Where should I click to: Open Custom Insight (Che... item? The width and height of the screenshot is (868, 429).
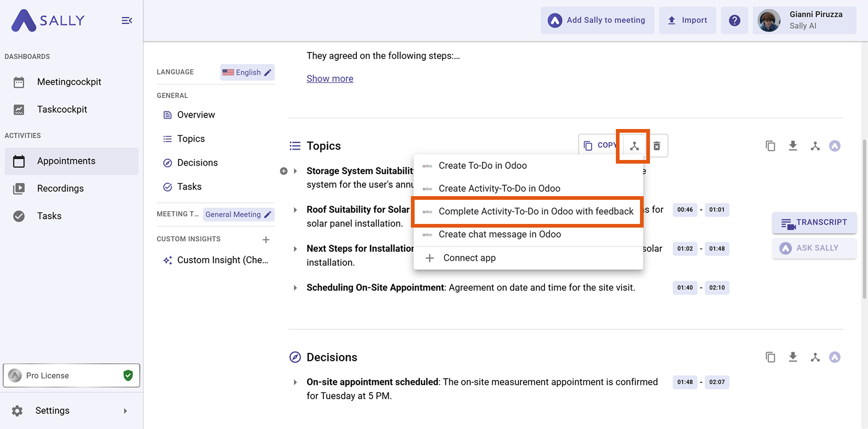[222, 260]
